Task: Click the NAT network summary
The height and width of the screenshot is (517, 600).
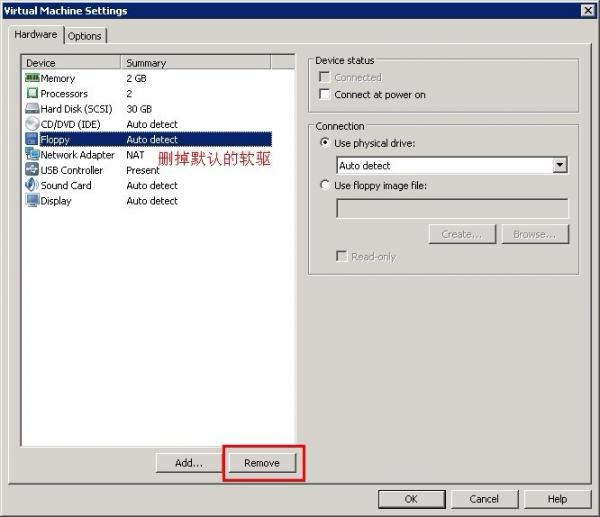Action: point(135,155)
